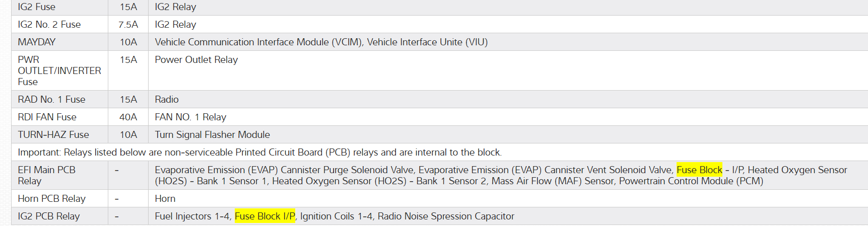The height and width of the screenshot is (226, 868).
Task: Click highlighted "Fuse Block" in EFI Main row
Action: click(699, 170)
